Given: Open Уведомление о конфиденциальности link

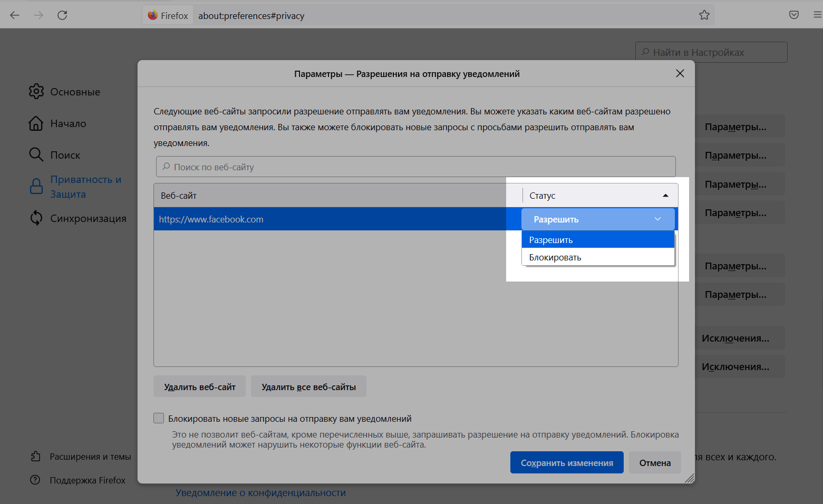Looking at the screenshot, I should point(261,492).
